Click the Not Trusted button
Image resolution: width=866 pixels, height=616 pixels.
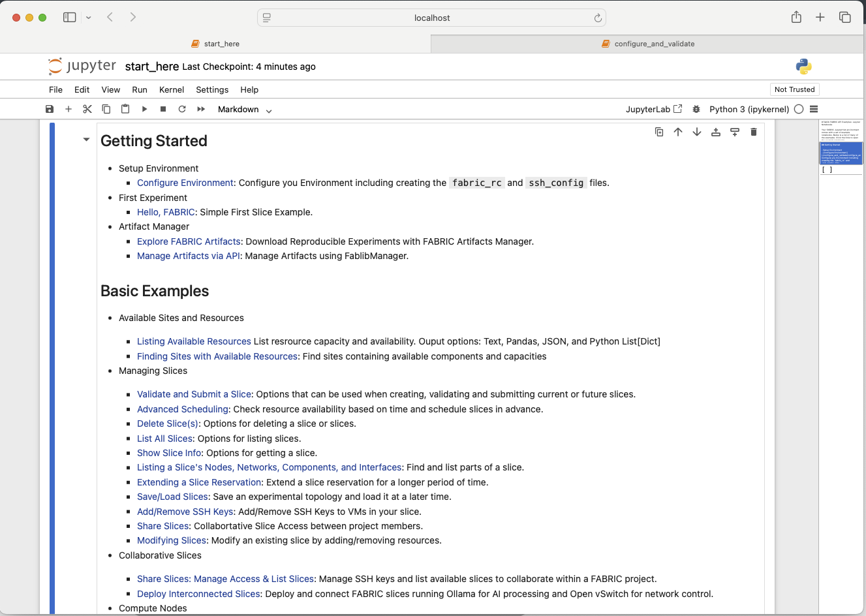tap(794, 89)
